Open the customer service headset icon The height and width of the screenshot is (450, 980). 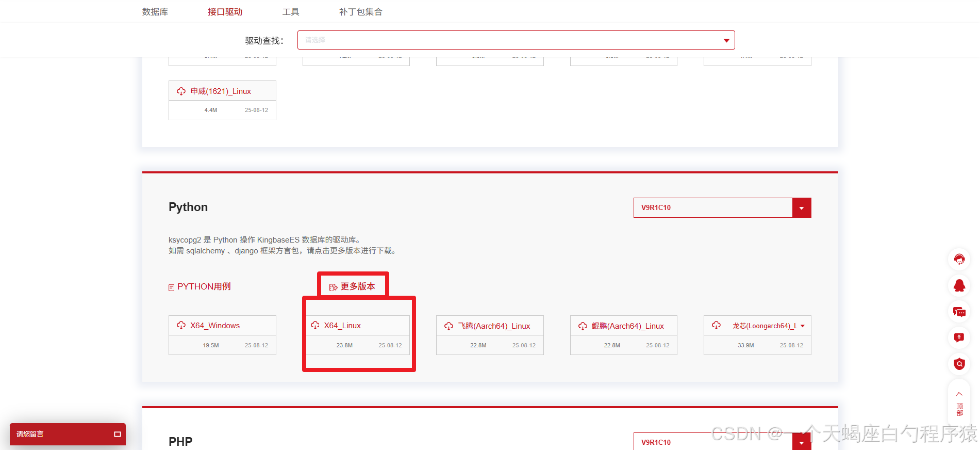coord(959,259)
